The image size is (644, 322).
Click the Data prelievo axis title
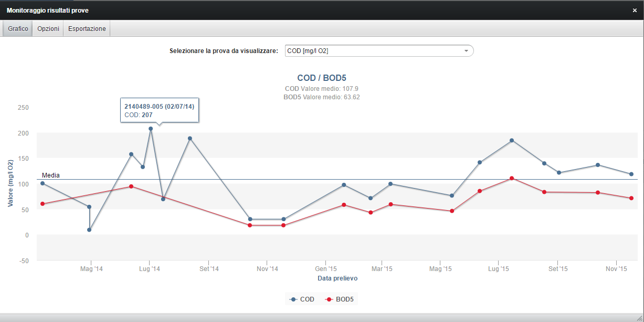(x=337, y=278)
